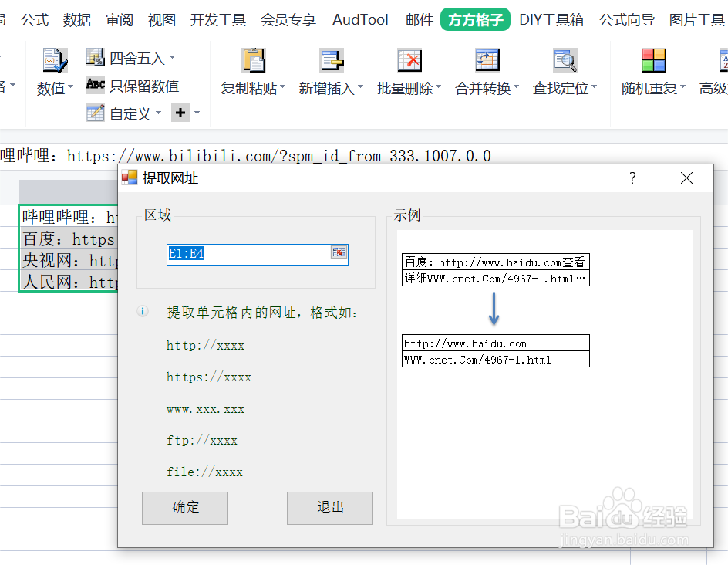The image size is (728, 565).
Task: Click the 新增插入 insert icon
Action: tap(332, 60)
